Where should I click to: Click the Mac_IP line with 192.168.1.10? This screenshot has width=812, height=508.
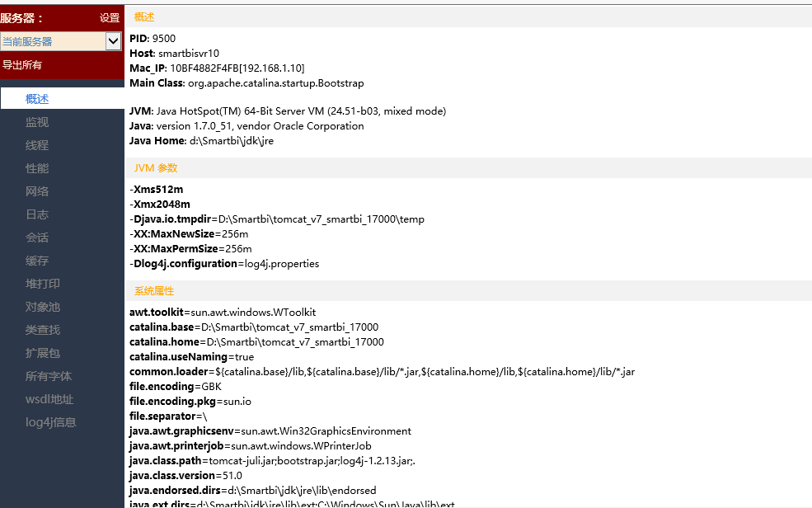point(217,68)
